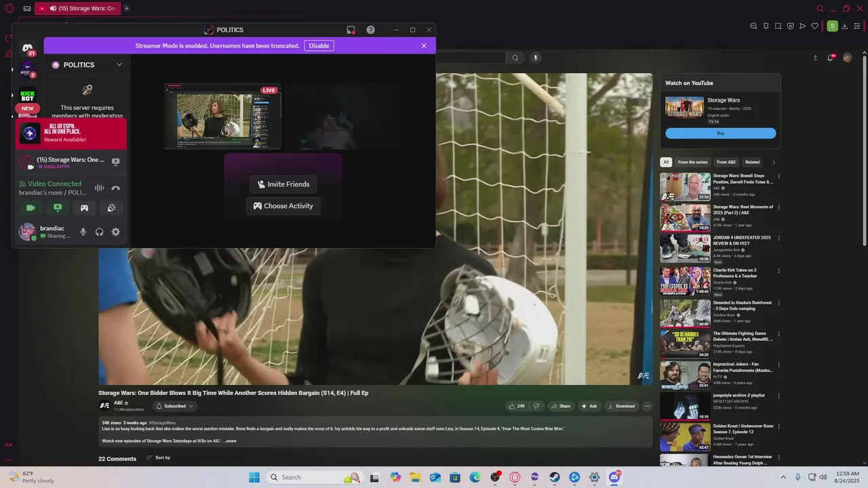Open a new Opera browser tab
Image resolution: width=868 pixels, height=488 pixels.
pyautogui.click(x=126, y=8)
